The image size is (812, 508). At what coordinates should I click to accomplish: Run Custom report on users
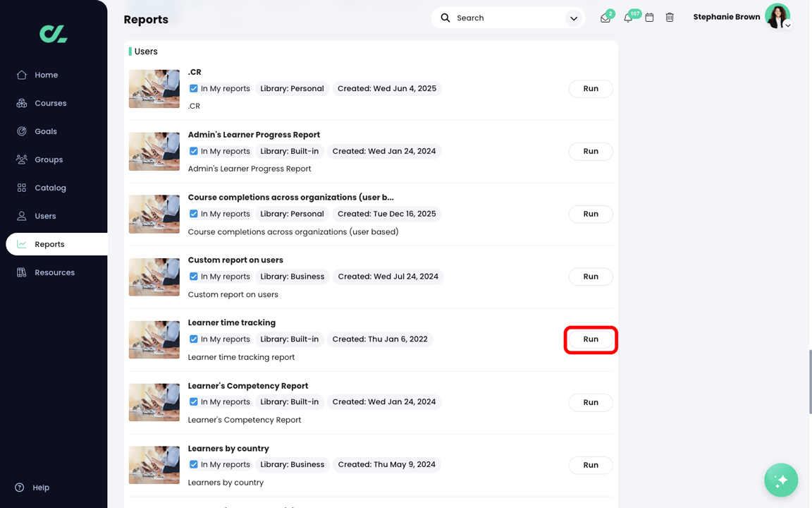pyautogui.click(x=591, y=277)
